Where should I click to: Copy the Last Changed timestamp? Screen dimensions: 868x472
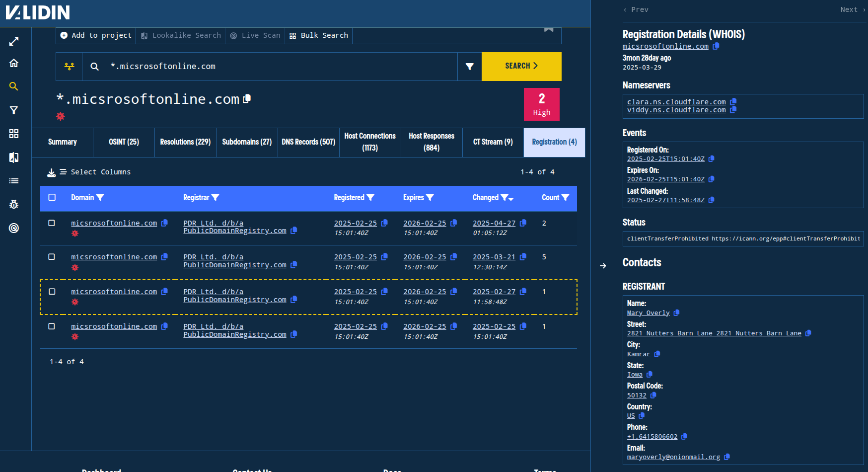coord(712,200)
